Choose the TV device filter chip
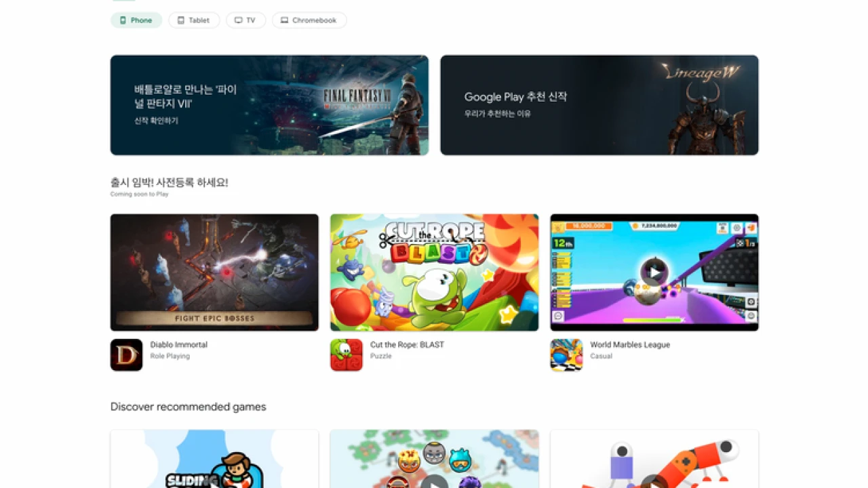868x488 pixels. (x=245, y=20)
